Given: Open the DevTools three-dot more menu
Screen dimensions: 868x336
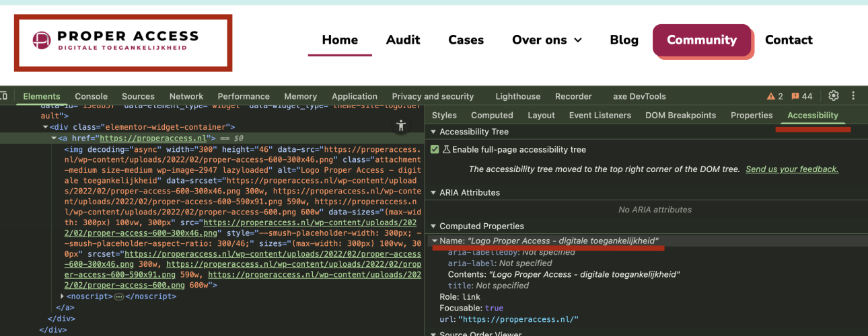Looking at the screenshot, I should tap(854, 95).
